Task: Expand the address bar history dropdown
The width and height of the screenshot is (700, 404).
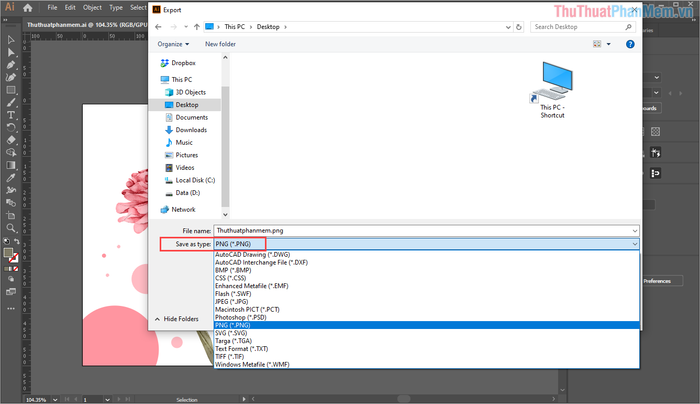Action: tap(508, 27)
